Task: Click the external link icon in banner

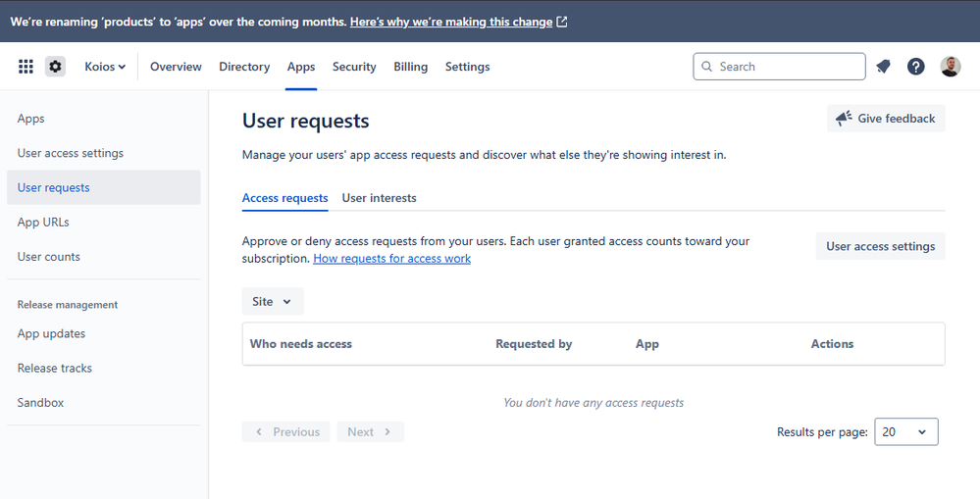Action: pyautogui.click(x=562, y=22)
